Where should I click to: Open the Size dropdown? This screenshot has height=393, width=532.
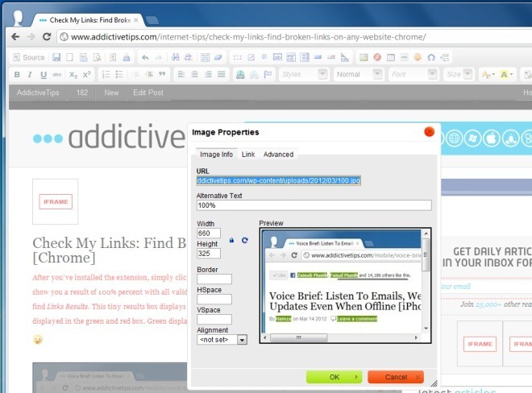(459, 74)
